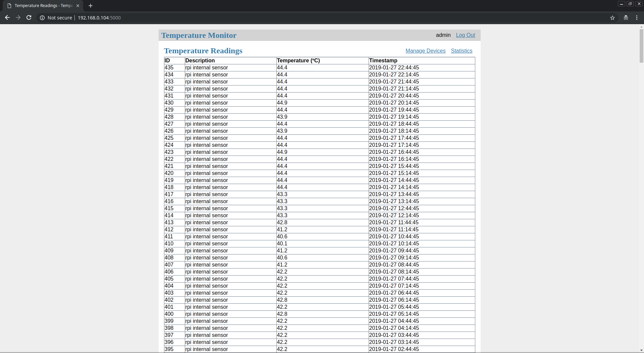Minimize the browser window

[622, 4]
